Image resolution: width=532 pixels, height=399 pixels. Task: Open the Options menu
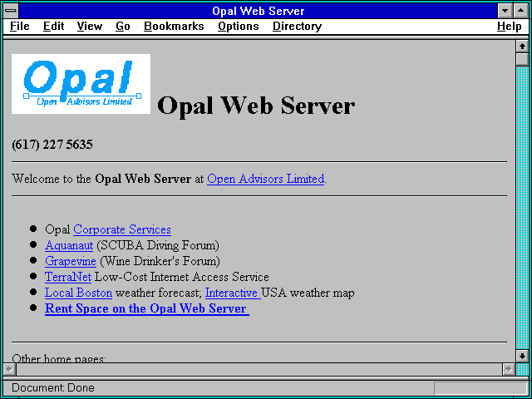tap(239, 27)
